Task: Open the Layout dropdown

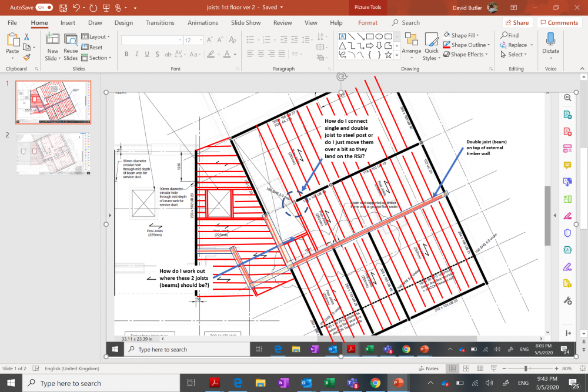Action: (96, 36)
